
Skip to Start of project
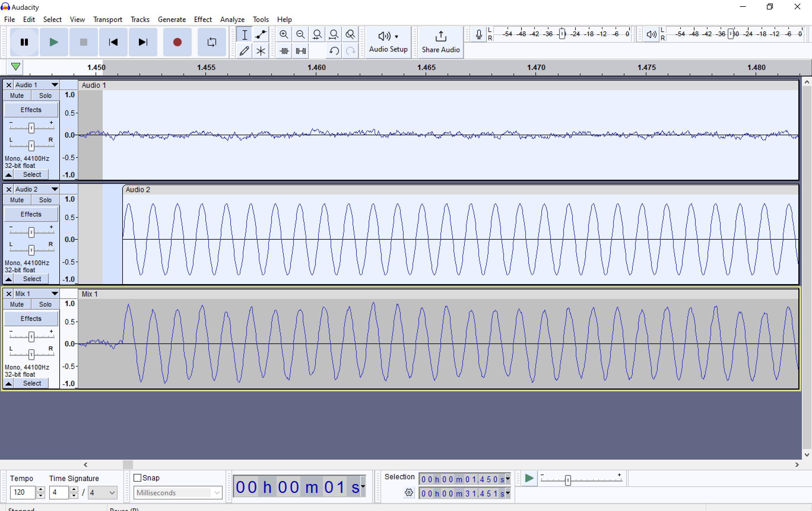(x=113, y=42)
